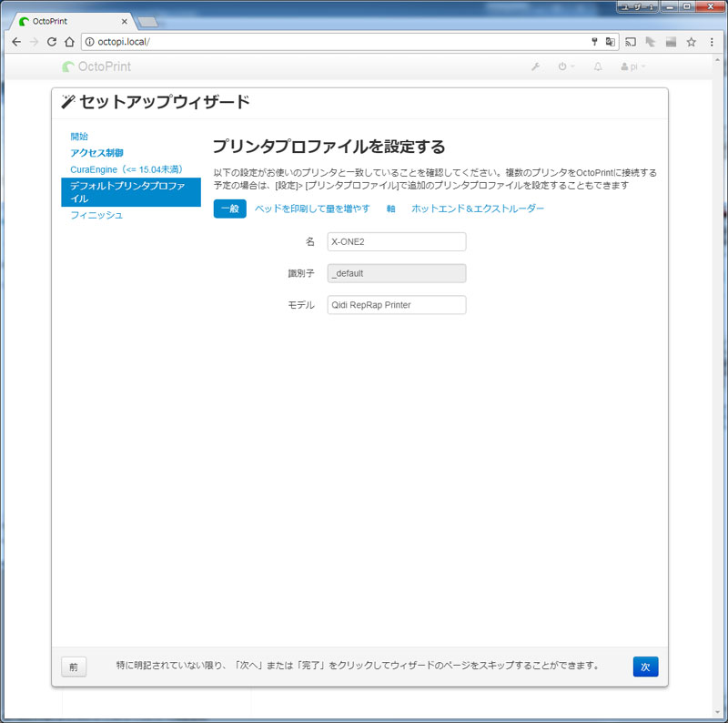Click the page vertical scrollbar

point(719,386)
